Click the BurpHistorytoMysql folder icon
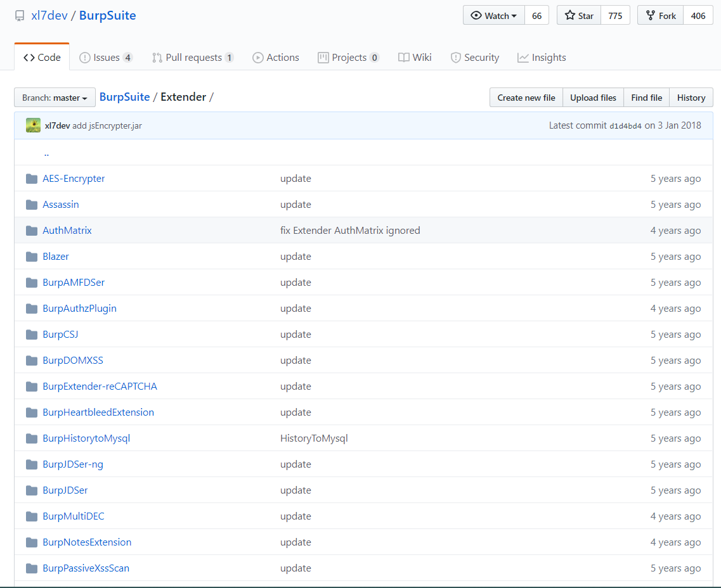Screen dimensions: 721x588 click(x=32, y=438)
